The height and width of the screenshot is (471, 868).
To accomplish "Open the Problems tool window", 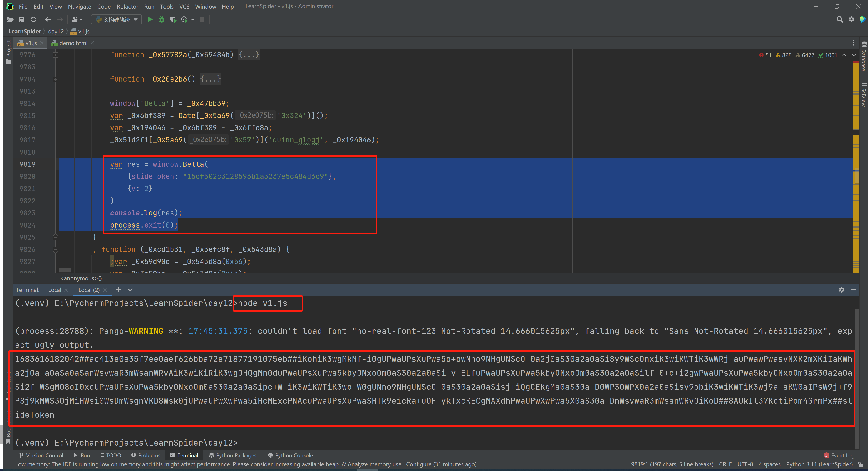I will point(146,455).
